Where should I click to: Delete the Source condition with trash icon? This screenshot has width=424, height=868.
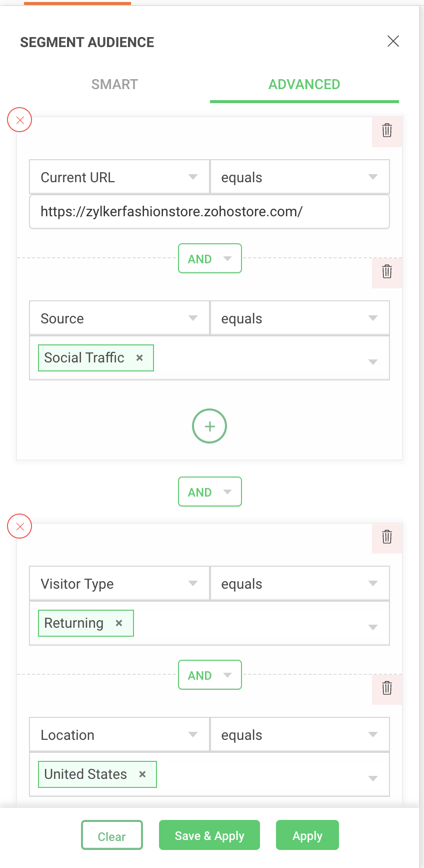point(387,272)
